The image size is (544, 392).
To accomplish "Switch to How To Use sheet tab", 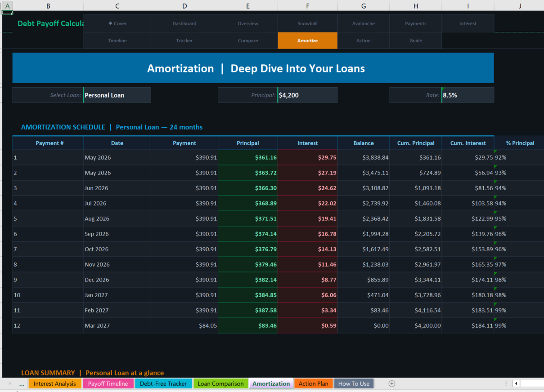I will [354, 383].
